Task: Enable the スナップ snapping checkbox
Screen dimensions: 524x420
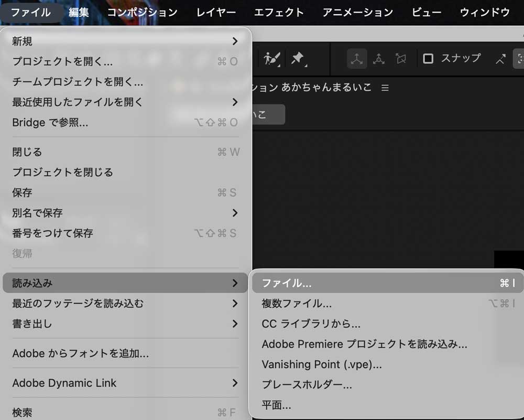Action: point(428,59)
